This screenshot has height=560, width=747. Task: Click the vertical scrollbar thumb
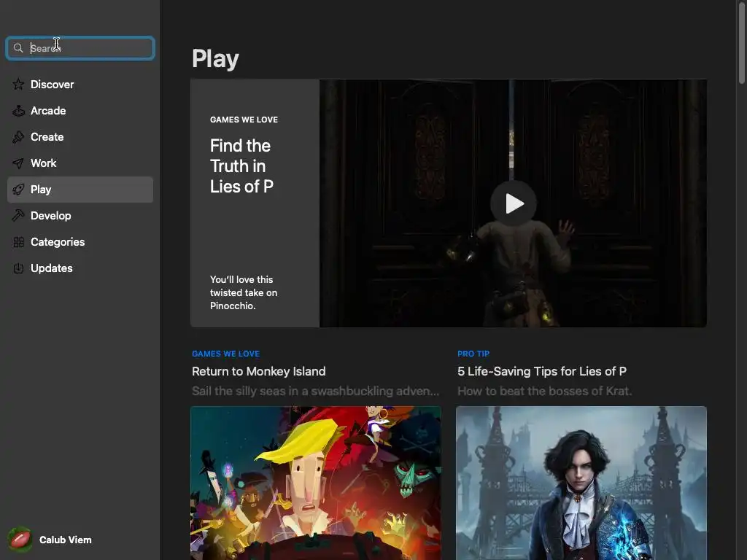click(741, 43)
